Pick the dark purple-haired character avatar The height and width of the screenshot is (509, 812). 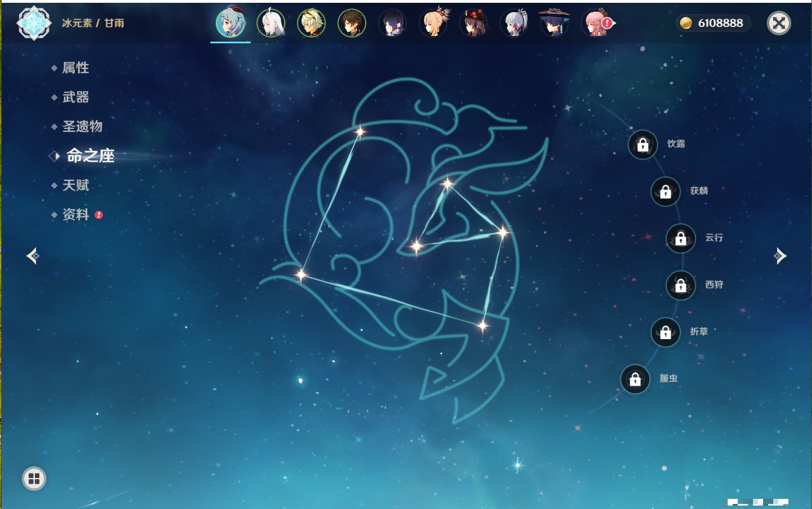click(x=393, y=23)
